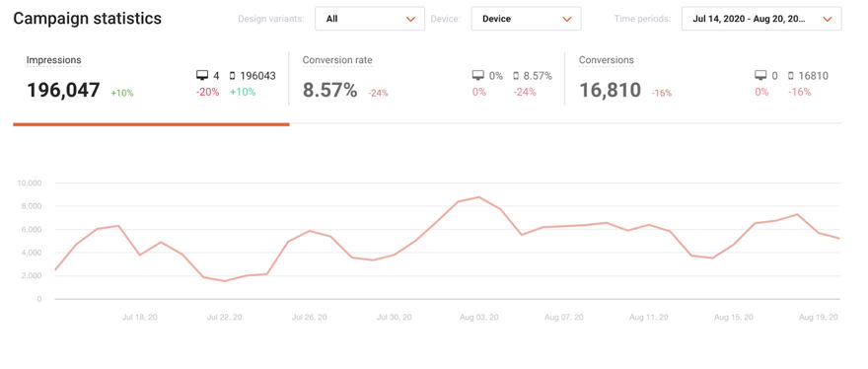
Task: Click the chart's lowest point near Jul 22
Action: click(225, 281)
